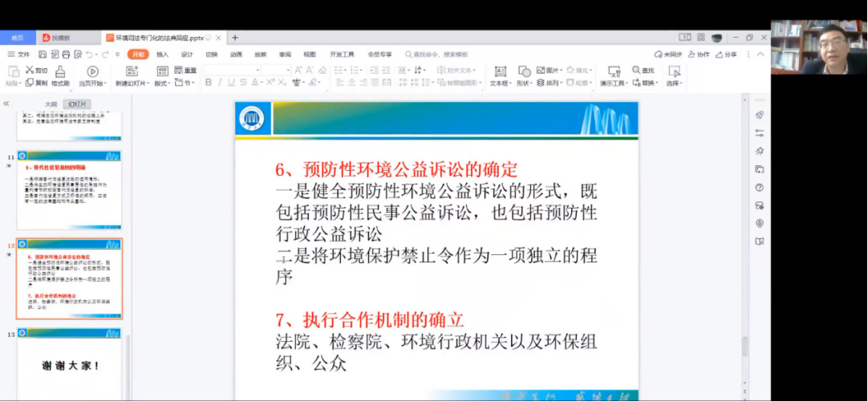Viewport: 868px width, 402px height.
Task: Click the Share (分享) icon
Action: pos(726,55)
